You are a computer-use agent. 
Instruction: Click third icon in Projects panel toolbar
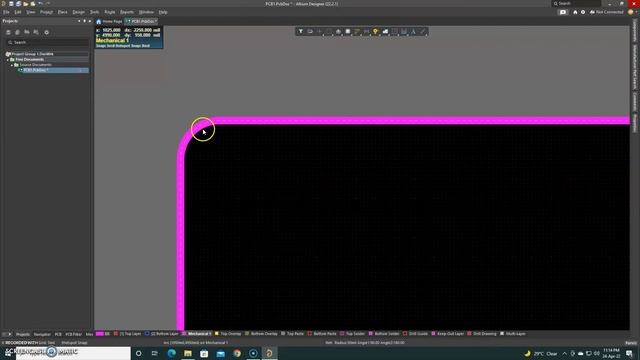[27, 32]
